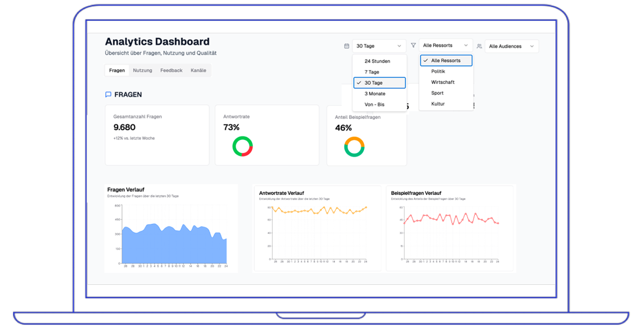Switch to the Nutzung tab
This screenshot has width=644, height=328.
point(143,71)
